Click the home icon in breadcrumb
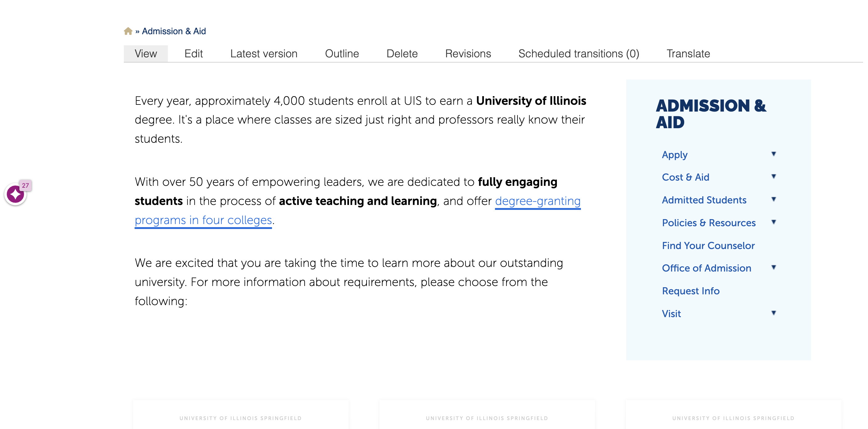Screen dimensions: 868x429 click(128, 31)
